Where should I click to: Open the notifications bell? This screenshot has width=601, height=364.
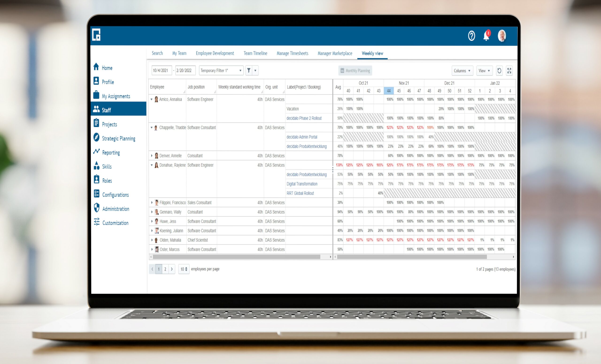(x=486, y=36)
